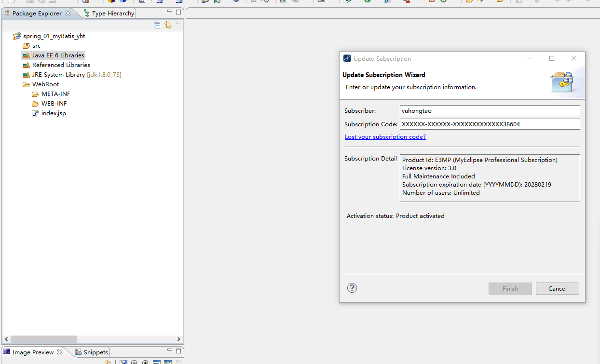Switch to the Type Hierarchy tab
The height and width of the screenshot is (364, 600).
(109, 13)
